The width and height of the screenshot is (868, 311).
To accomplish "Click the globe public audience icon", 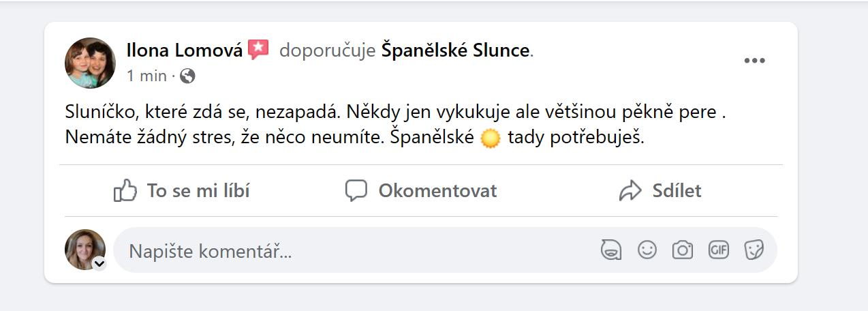I will (188, 76).
